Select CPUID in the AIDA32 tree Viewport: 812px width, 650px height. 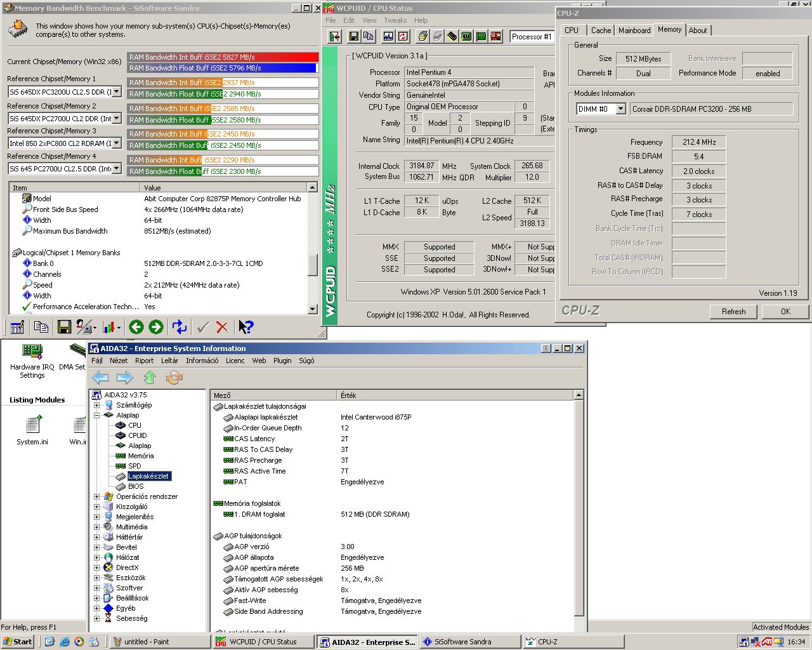[137, 435]
